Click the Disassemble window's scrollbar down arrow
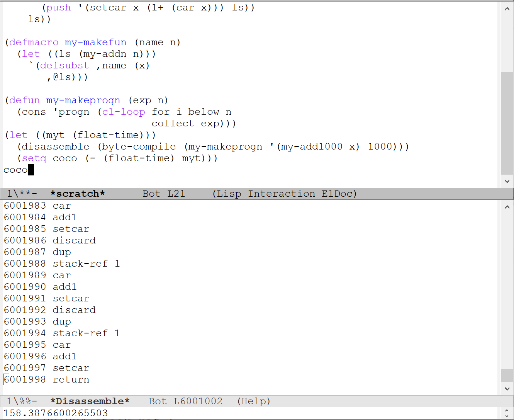The width and height of the screenshot is (514, 420). (x=507, y=389)
